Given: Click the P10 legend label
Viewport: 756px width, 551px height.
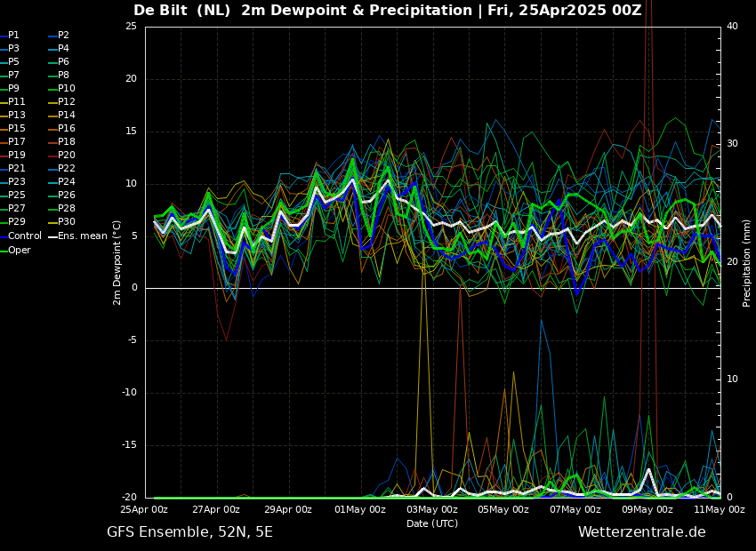Looking at the screenshot, I should coord(62,89).
